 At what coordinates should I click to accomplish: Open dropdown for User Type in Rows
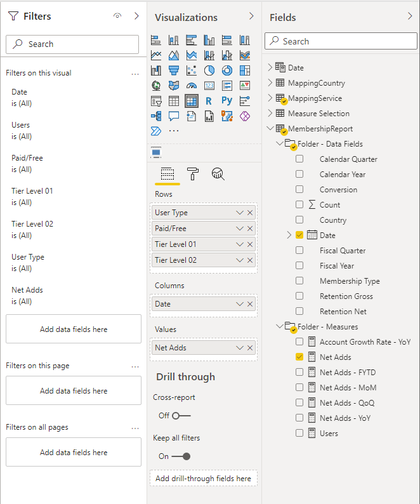(240, 213)
